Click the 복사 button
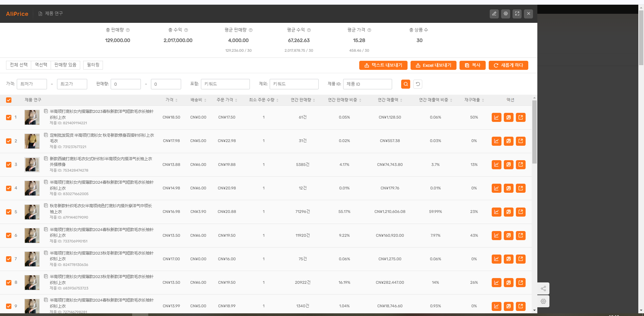Image resolution: width=644 pixels, height=316 pixels. 472,65
